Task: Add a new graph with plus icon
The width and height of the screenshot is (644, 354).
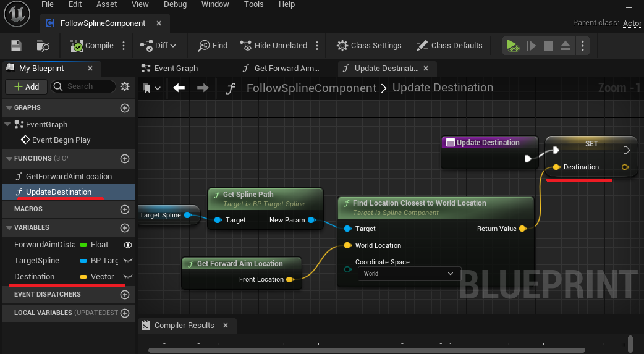Action: [x=125, y=108]
